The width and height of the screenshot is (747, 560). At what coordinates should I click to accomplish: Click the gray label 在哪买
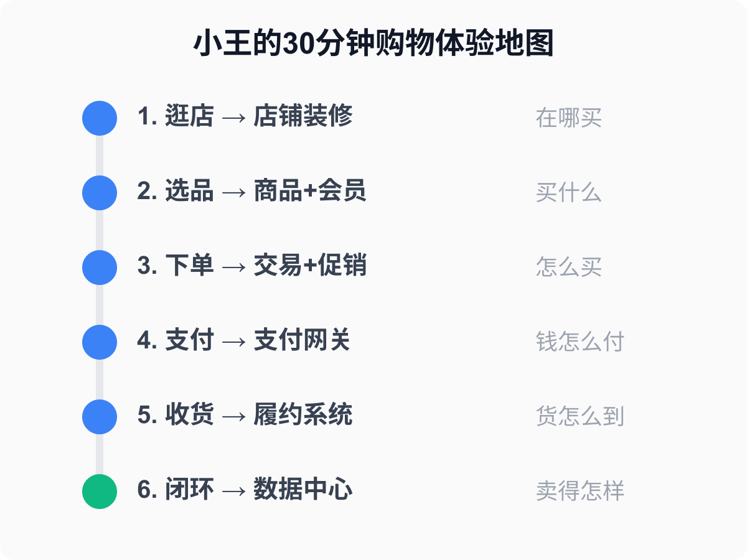[568, 118]
